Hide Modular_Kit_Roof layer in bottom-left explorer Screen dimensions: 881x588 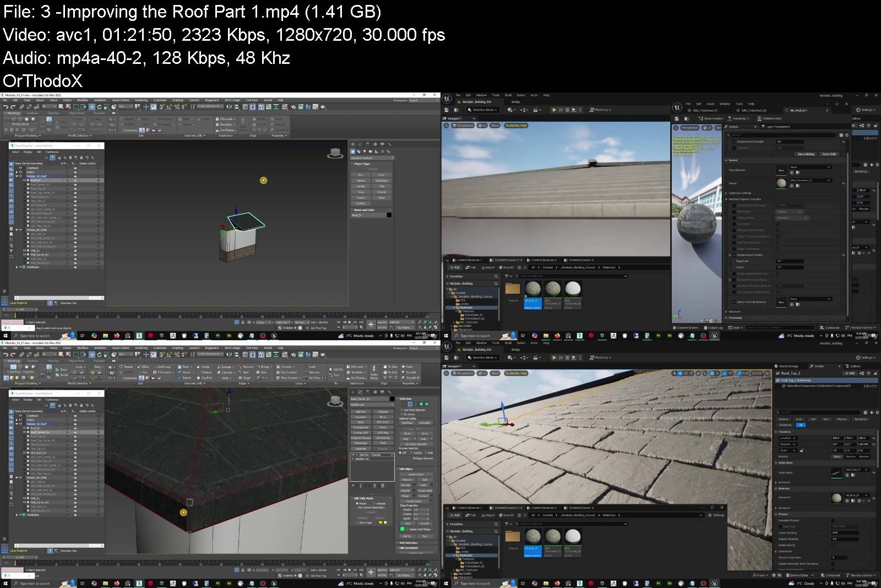tap(20, 424)
